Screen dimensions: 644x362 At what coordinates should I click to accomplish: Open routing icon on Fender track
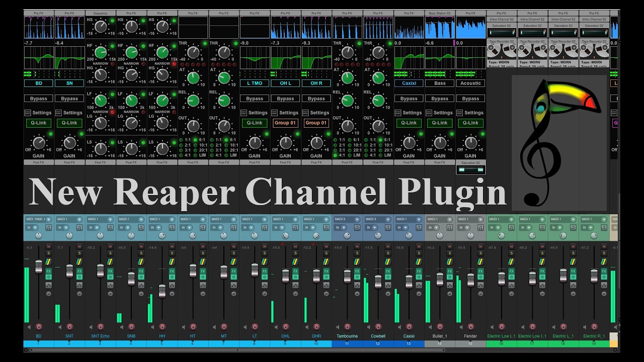tap(480, 261)
